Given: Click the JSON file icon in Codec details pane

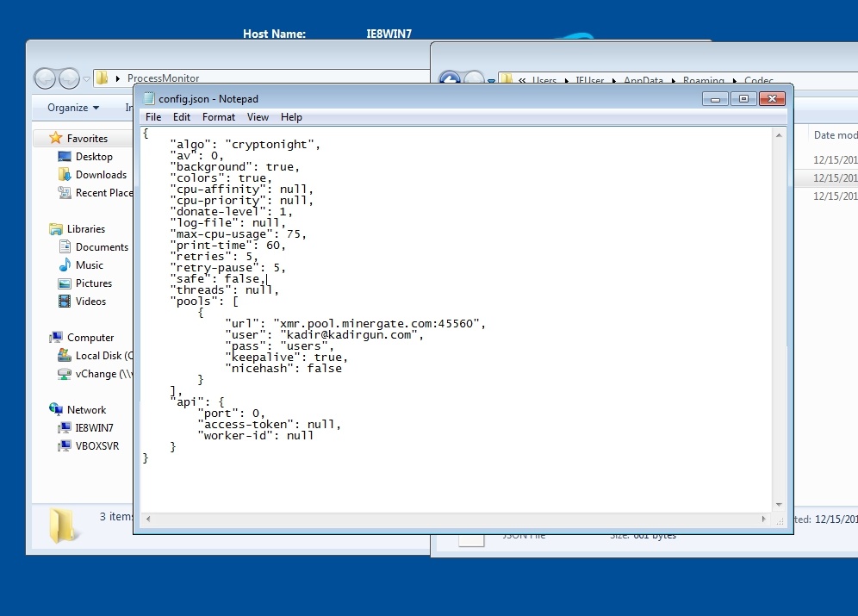Looking at the screenshot, I should click(471, 540).
